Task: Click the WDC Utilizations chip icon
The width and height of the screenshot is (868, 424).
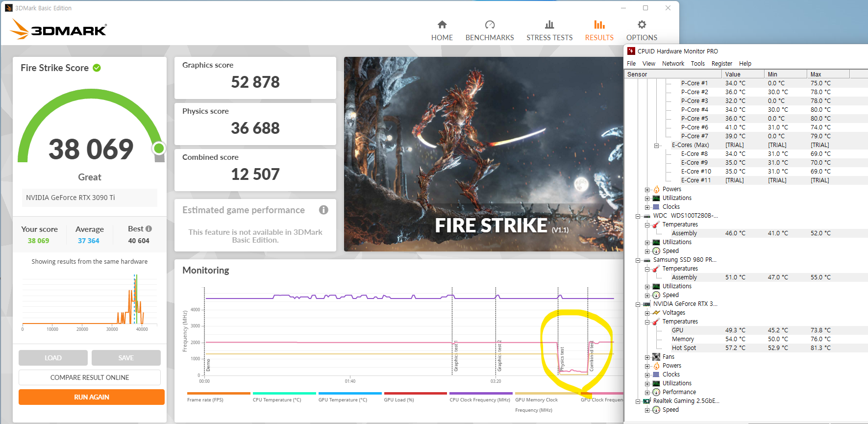Action: (x=656, y=242)
